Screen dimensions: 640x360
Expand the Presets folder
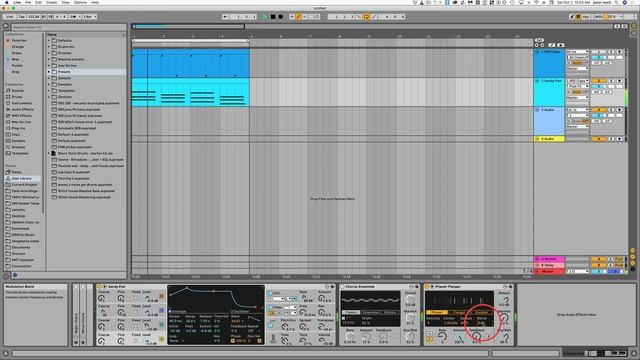point(49,72)
